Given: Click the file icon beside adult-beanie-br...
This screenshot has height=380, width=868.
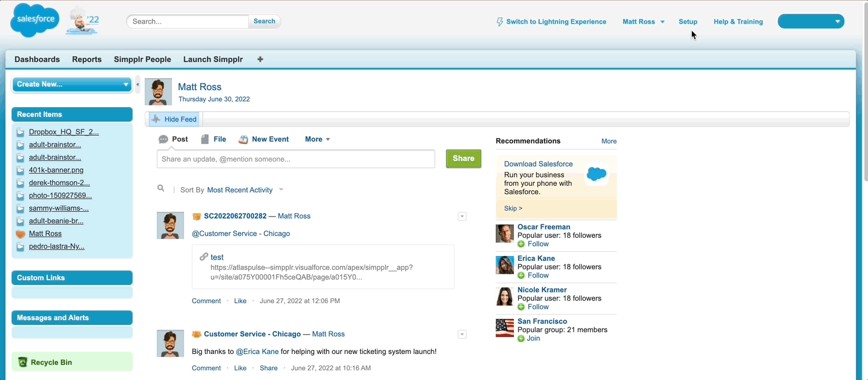Looking at the screenshot, I should [21, 221].
